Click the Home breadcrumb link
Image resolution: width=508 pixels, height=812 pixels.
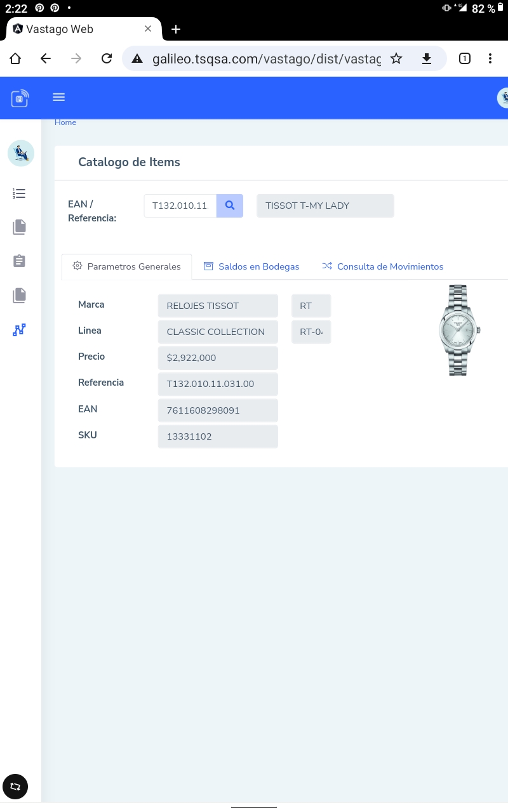65,122
